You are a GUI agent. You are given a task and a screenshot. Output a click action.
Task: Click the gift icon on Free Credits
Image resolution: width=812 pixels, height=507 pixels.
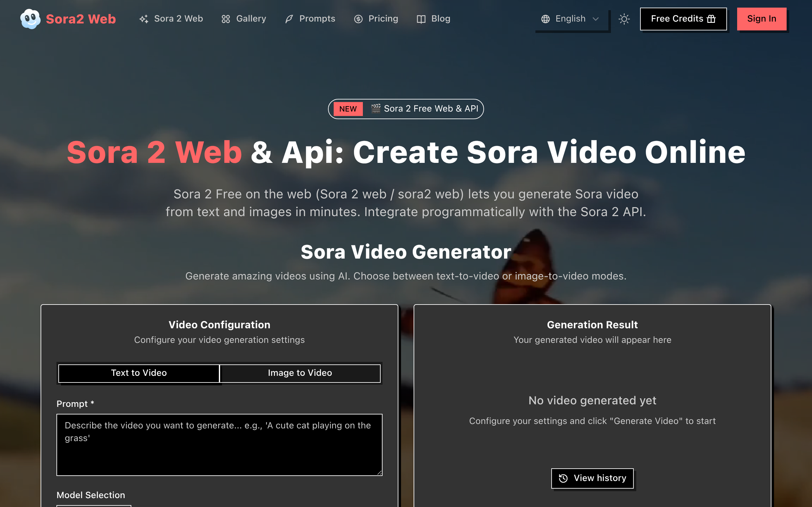tap(711, 19)
